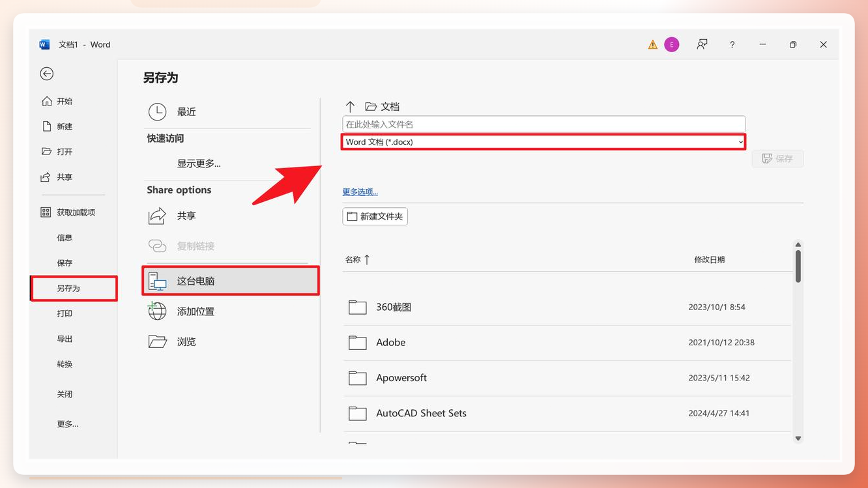
Task: Select 转换 in the left menu
Action: pos(65,364)
